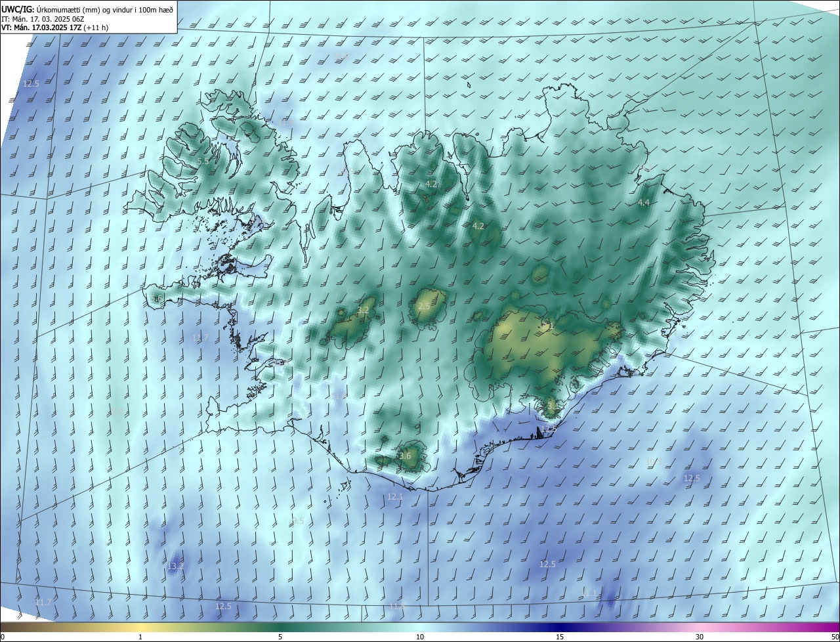
Task: Click the '3.6' value on the southern glacier
Action: [405, 456]
